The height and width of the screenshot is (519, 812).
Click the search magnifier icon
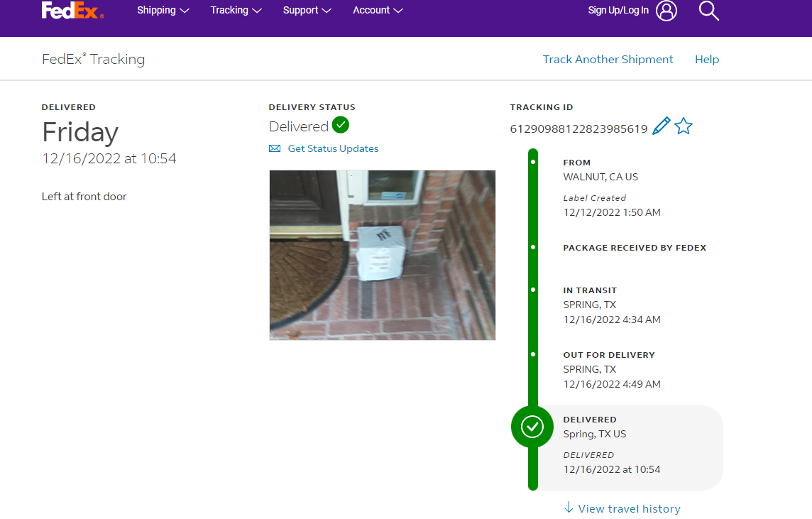[x=708, y=11]
